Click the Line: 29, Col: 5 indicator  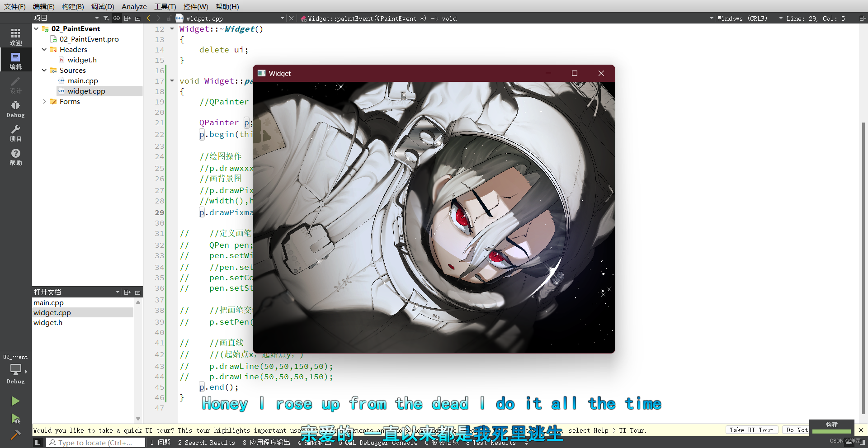(x=816, y=18)
